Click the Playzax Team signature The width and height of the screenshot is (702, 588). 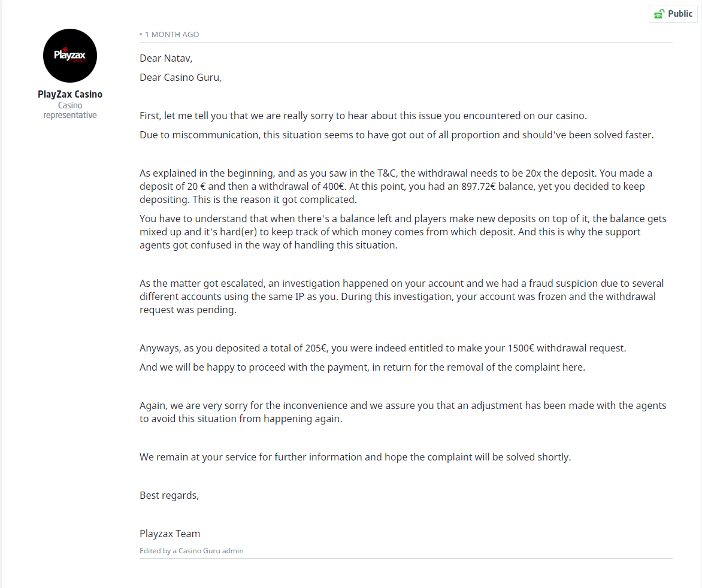pyautogui.click(x=170, y=534)
